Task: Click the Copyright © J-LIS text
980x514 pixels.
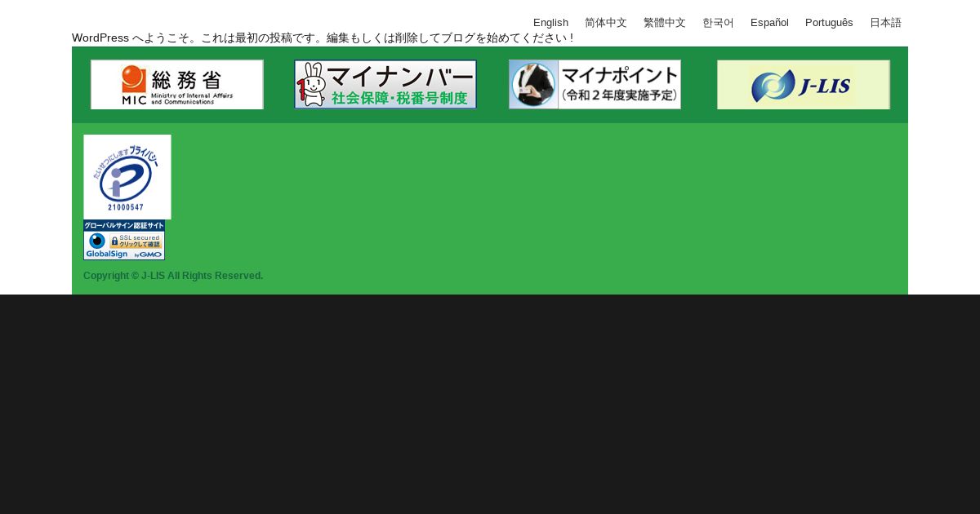Action: tap(173, 276)
